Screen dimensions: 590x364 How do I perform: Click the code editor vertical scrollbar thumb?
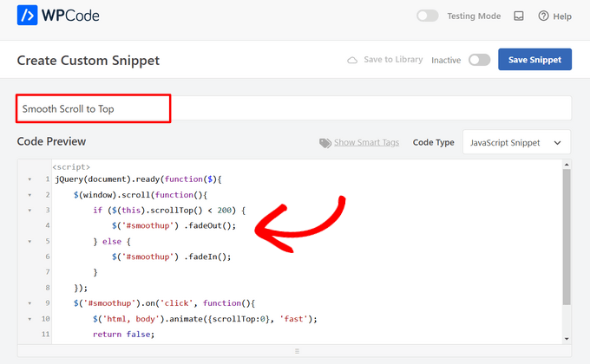(x=567, y=237)
